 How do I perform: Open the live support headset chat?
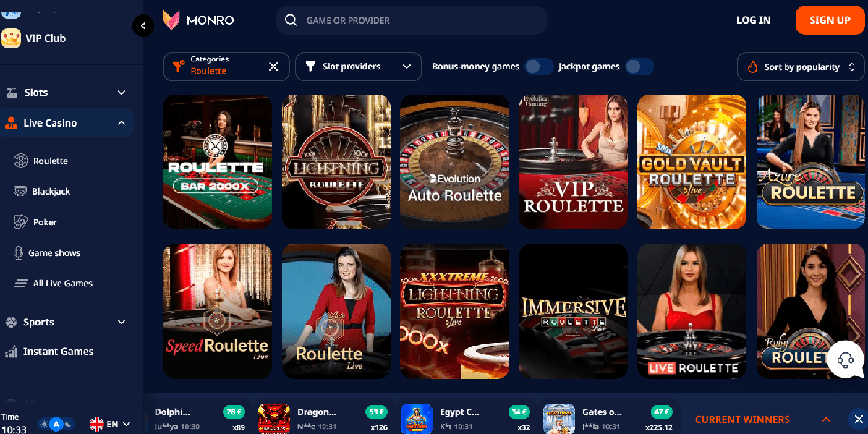[x=846, y=359]
